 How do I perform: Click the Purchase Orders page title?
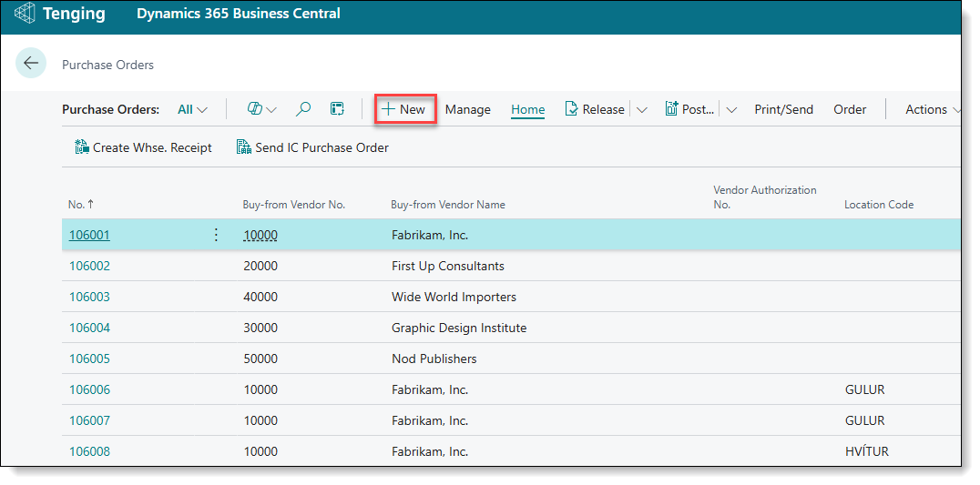pyautogui.click(x=107, y=65)
